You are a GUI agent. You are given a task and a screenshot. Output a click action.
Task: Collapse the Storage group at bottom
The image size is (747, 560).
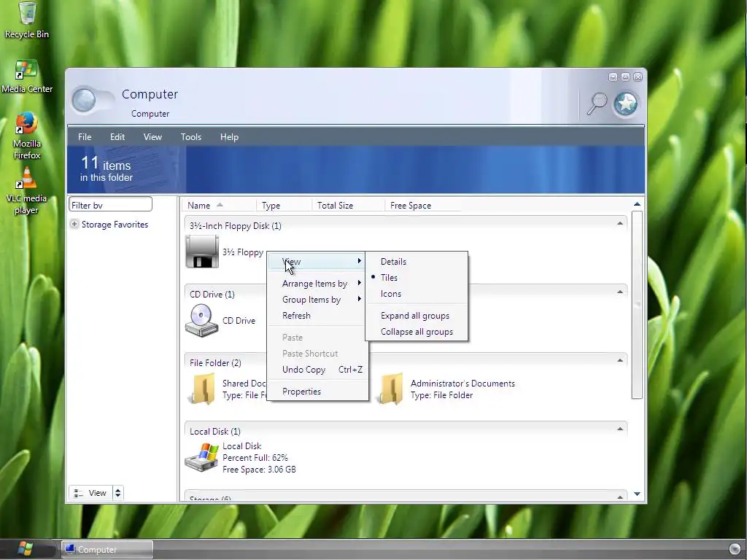click(x=620, y=497)
